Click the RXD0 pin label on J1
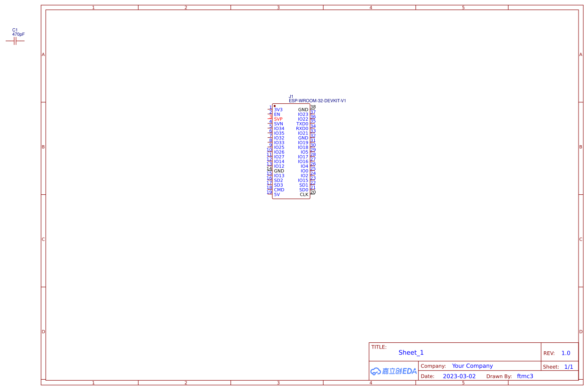The width and height of the screenshot is (588, 390). [x=302, y=128]
